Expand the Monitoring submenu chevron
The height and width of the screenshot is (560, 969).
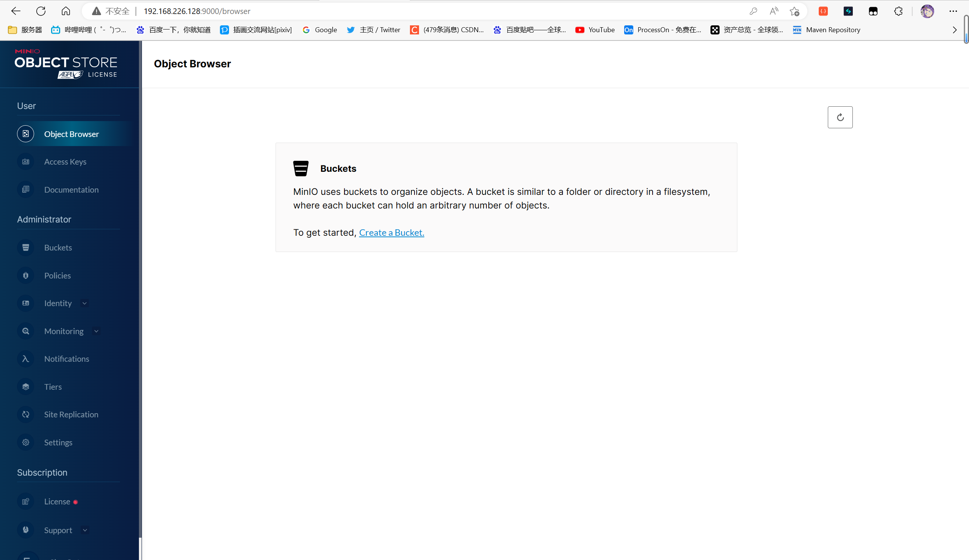pyautogui.click(x=96, y=331)
